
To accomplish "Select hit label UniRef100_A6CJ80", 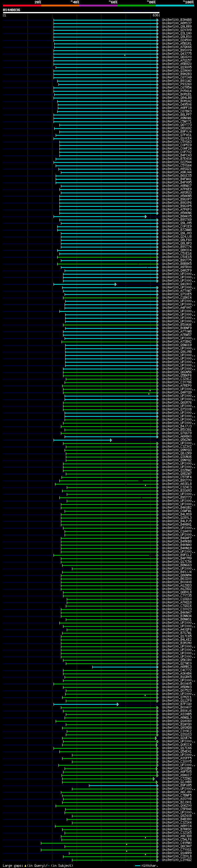I will click(177, 792).
